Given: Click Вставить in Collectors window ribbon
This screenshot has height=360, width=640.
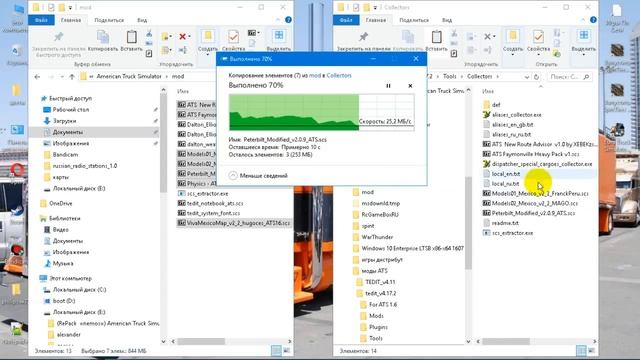Looking at the screenshot, I should tap(436, 41).
